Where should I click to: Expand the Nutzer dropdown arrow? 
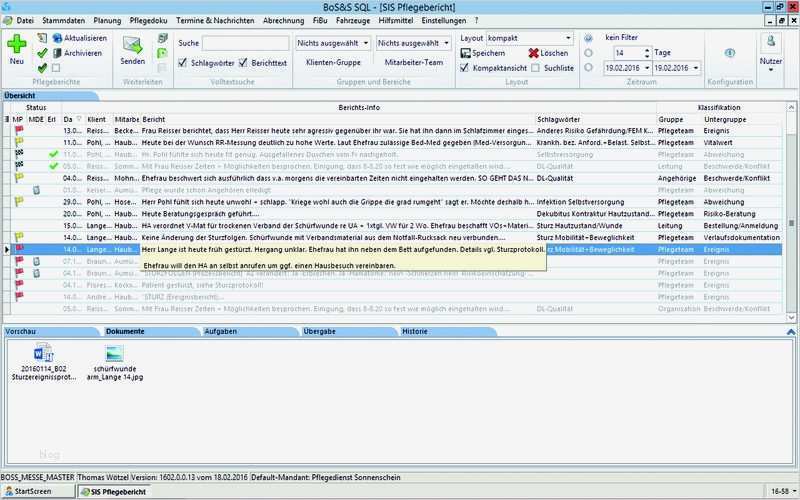pos(770,70)
